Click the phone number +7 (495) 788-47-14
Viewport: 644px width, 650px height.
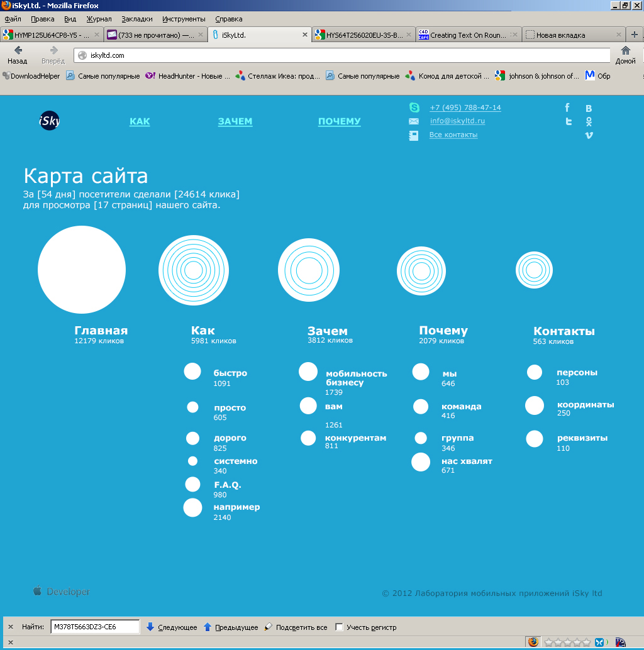465,107
